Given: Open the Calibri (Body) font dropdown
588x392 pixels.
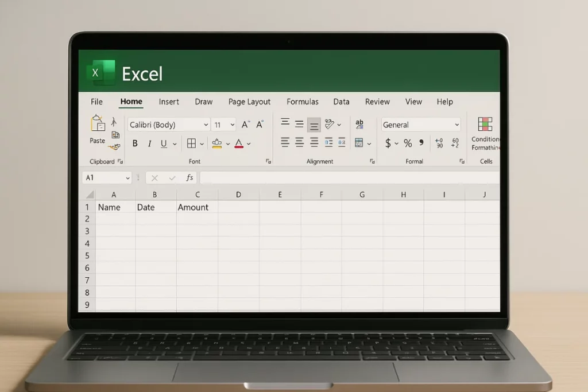Looking at the screenshot, I should 168,125.
